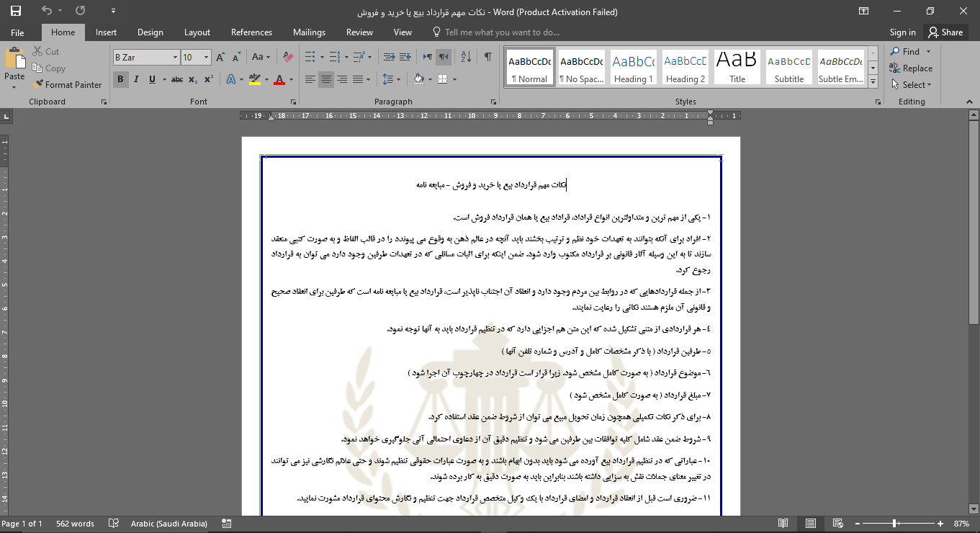Image resolution: width=980 pixels, height=533 pixels.
Task: Click the Replace button in Editing group
Action: click(x=911, y=68)
